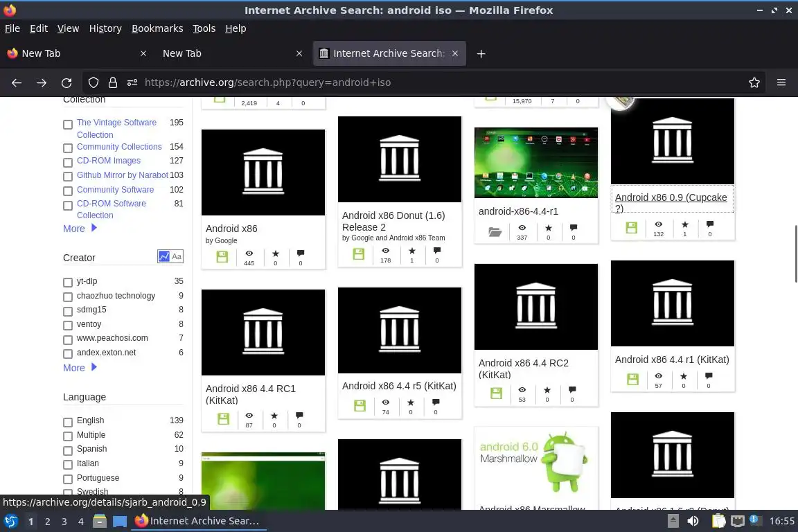Click the page vertical scrollbar thumb

795,253
